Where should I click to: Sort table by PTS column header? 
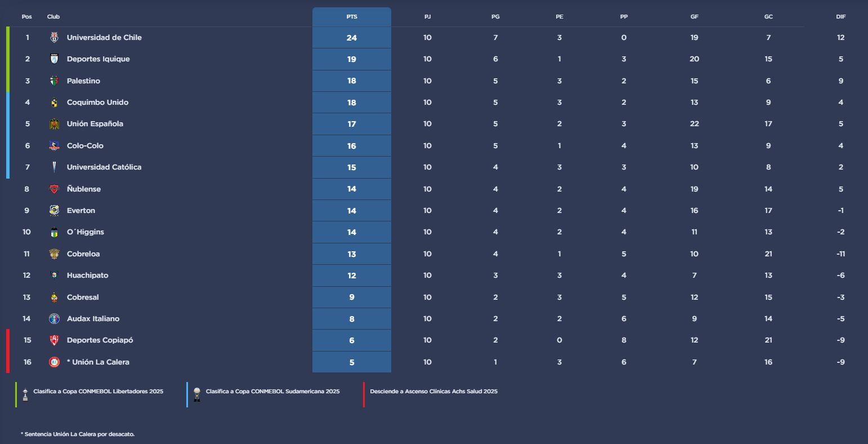point(352,17)
